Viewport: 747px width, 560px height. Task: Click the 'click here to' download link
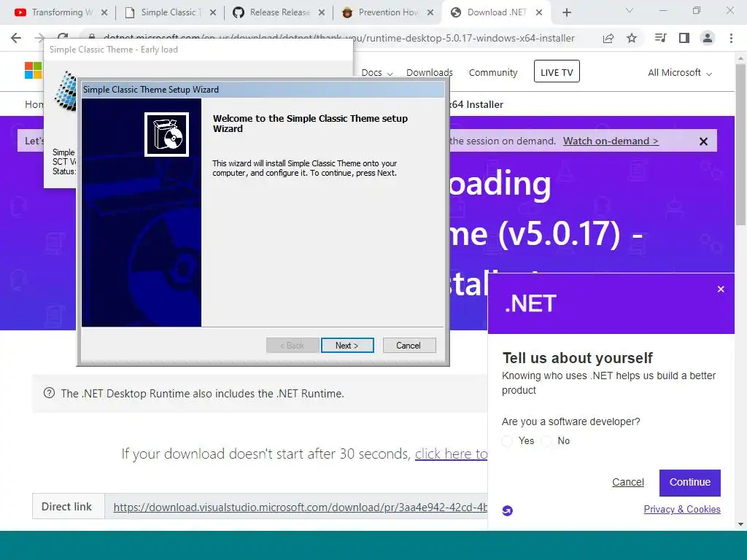[x=451, y=454]
